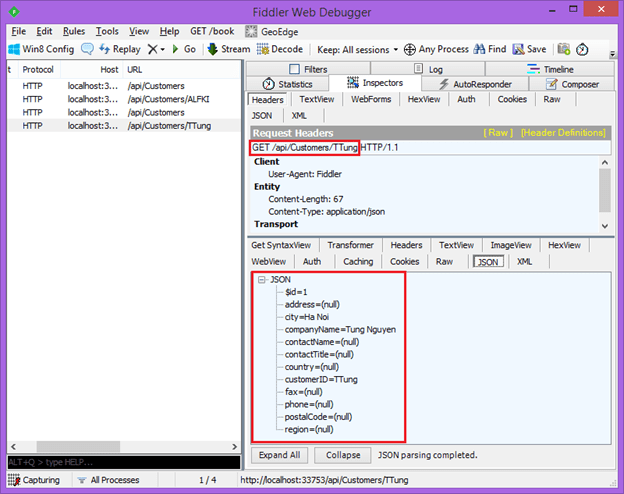Click the QuickExec command input box
The height and width of the screenshot is (494, 624).
tap(124, 462)
